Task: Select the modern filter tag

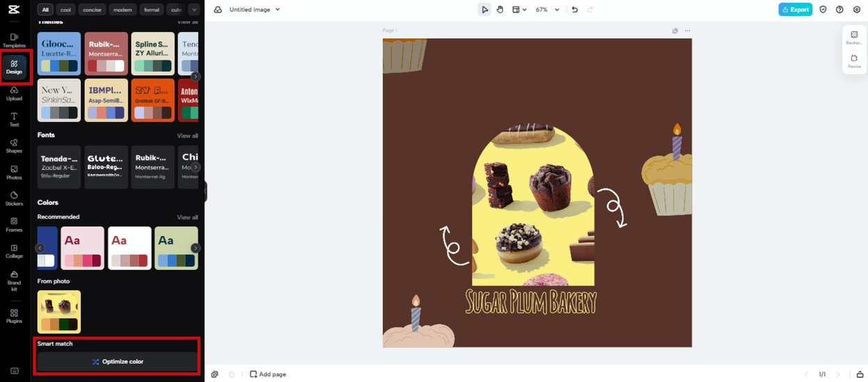Action: (x=123, y=10)
